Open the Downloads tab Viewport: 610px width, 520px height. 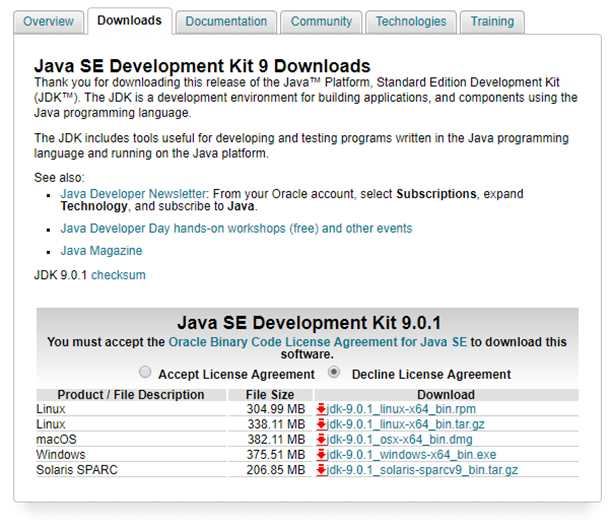click(x=130, y=21)
